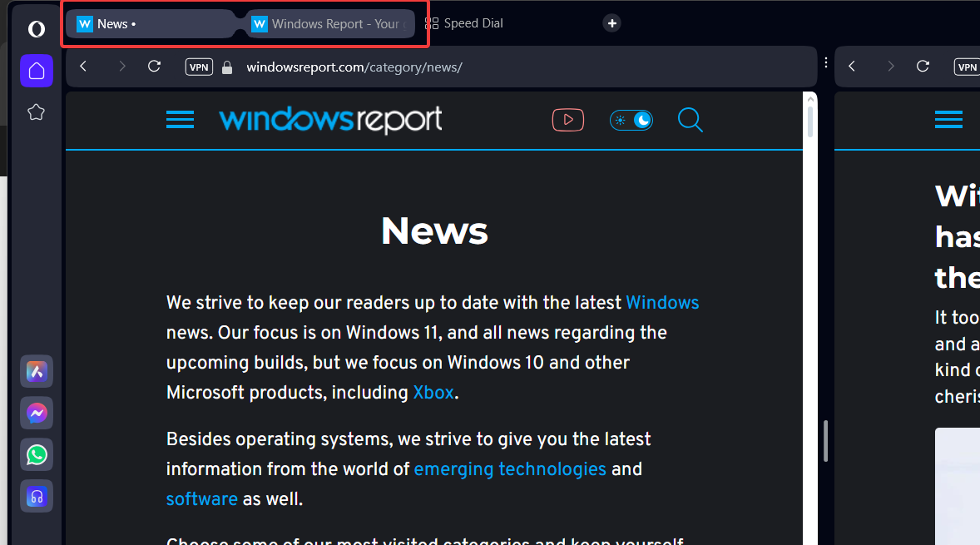Open the Player headphones sidebar icon
Image resolution: width=980 pixels, height=545 pixels.
37,497
